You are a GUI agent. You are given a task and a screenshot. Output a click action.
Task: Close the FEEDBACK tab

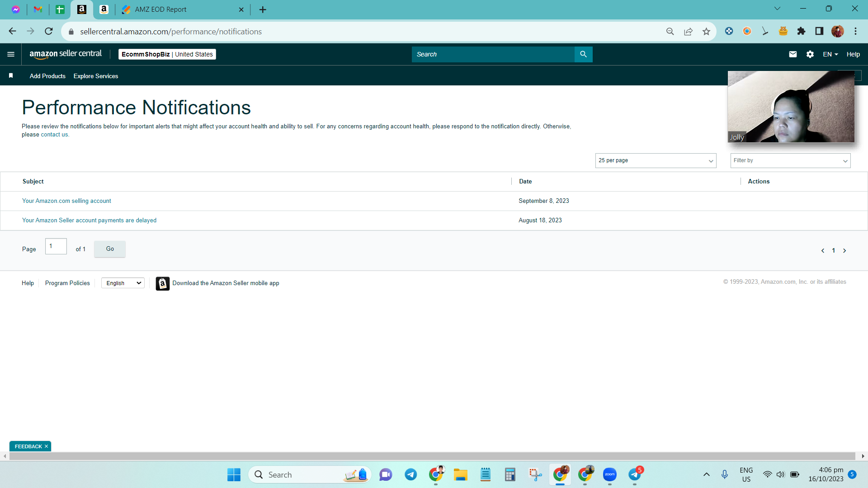pos(46,446)
